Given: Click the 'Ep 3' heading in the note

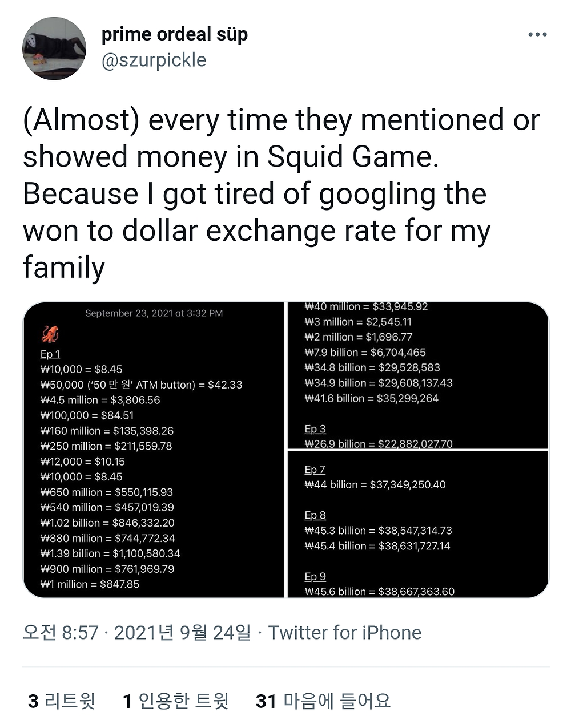Looking at the screenshot, I should coord(315,428).
